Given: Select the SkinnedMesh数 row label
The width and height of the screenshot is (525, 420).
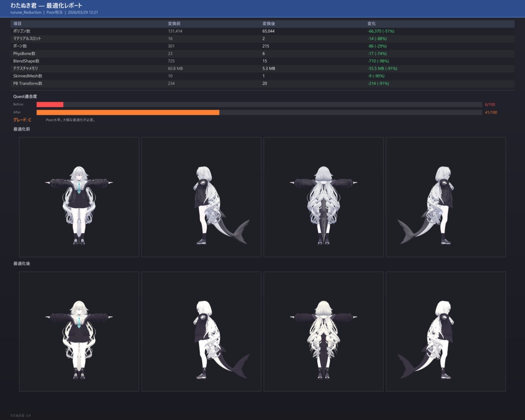Looking at the screenshot, I should [x=28, y=76].
